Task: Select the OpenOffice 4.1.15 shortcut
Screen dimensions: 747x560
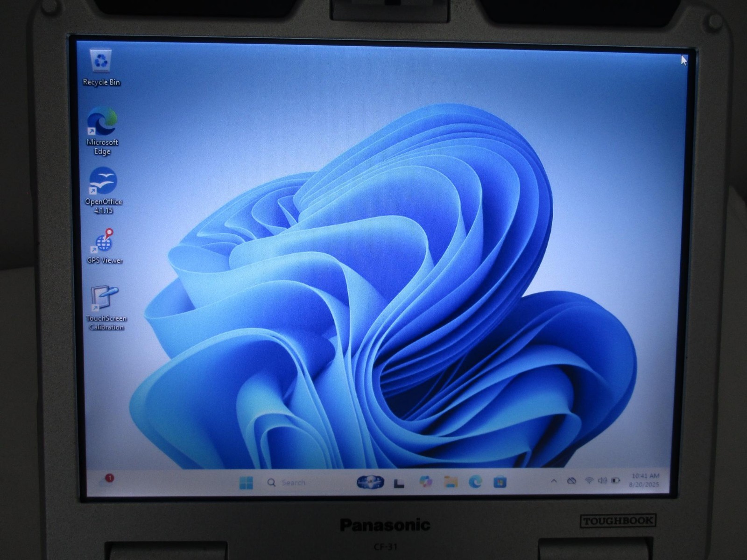Action: (x=103, y=190)
